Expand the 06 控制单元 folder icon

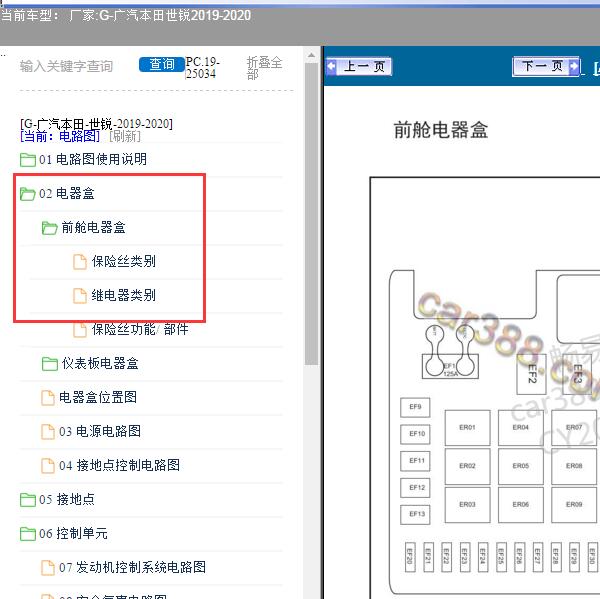[28, 534]
